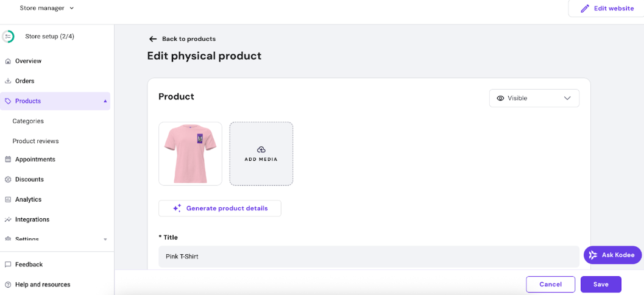Click Generate product details button
This screenshot has height=295, width=644.
coord(220,208)
